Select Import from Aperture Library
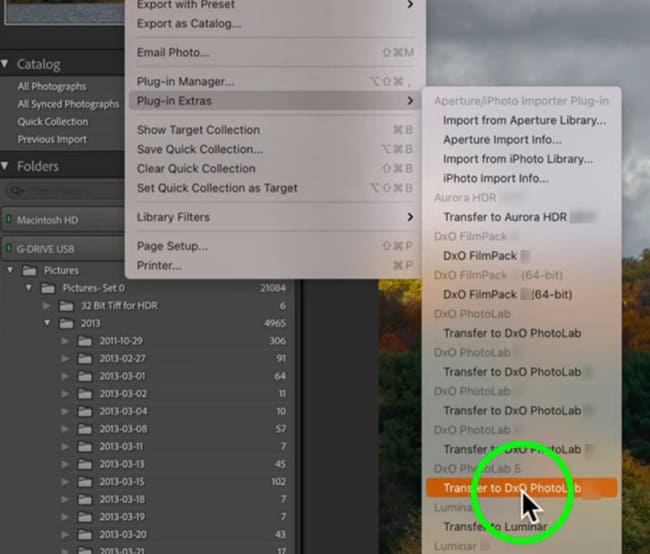This screenshot has height=554, width=650. point(522,120)
